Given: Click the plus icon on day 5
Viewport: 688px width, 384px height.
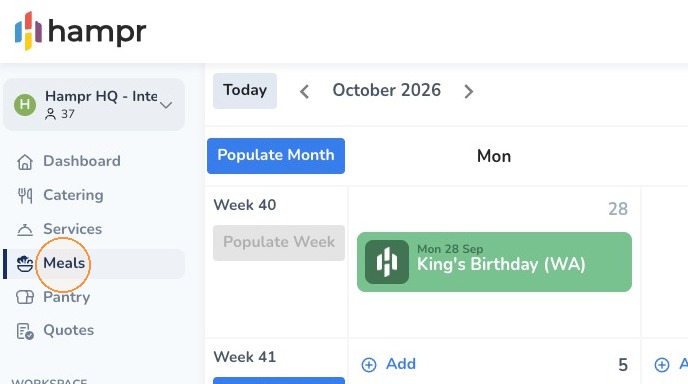Looking at the screenshot, I should click(x=369, y=365).
